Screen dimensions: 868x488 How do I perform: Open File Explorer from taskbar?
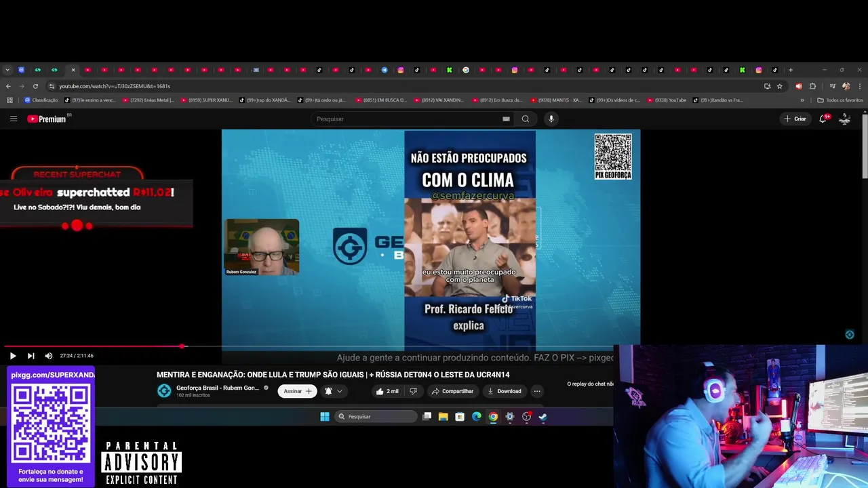pos(443,417)
